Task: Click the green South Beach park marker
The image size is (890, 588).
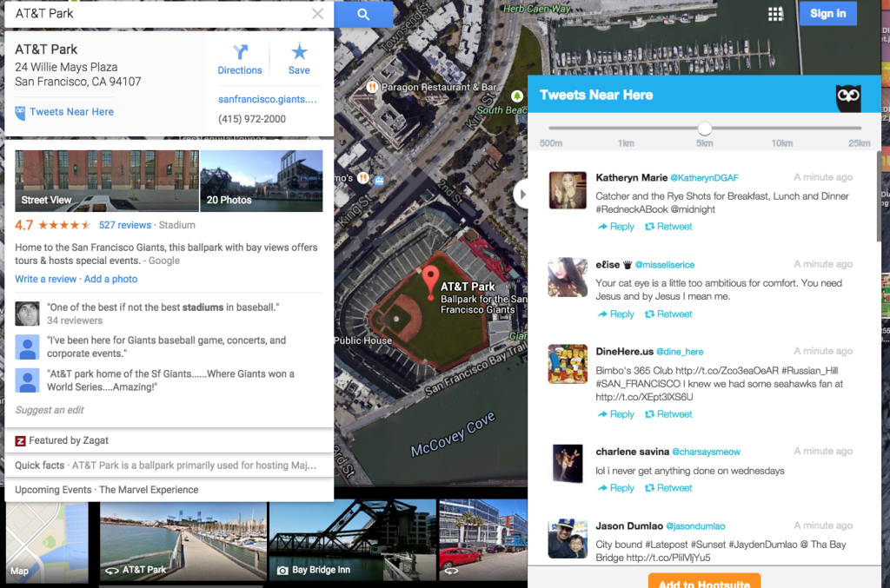Action: pos(516,96)
